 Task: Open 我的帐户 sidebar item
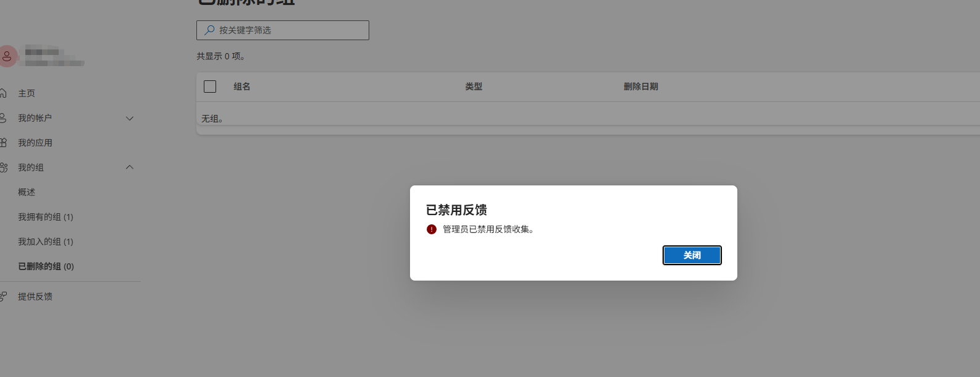pos(35,118)
